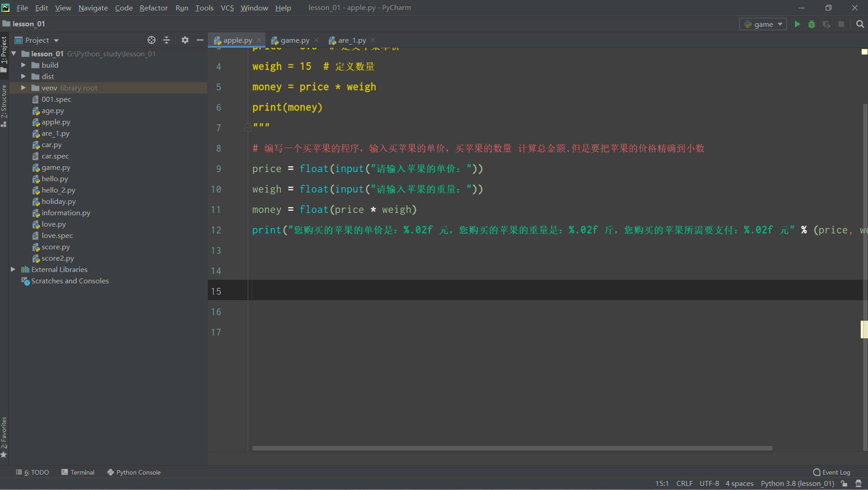Click the yellow warning stripe marker
The height and width of the screenshot is (490, 868).
pyautogui.click(x=864, y=329)
